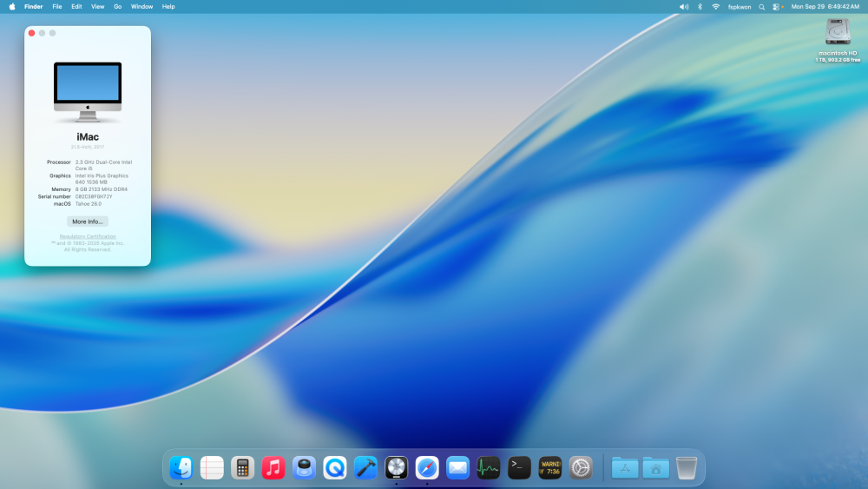Launch Safari from the Dock
The width and height of the screenshot is (868, 489).
[x=427, y=467]
